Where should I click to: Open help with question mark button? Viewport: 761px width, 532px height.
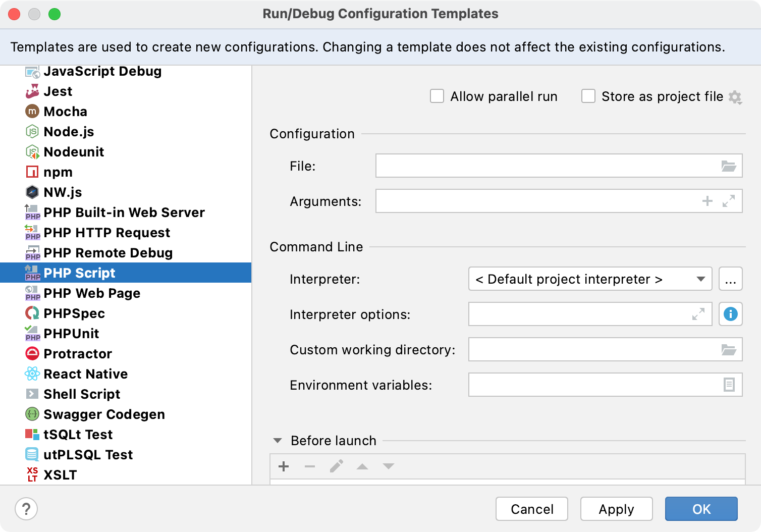pos(26,509)
